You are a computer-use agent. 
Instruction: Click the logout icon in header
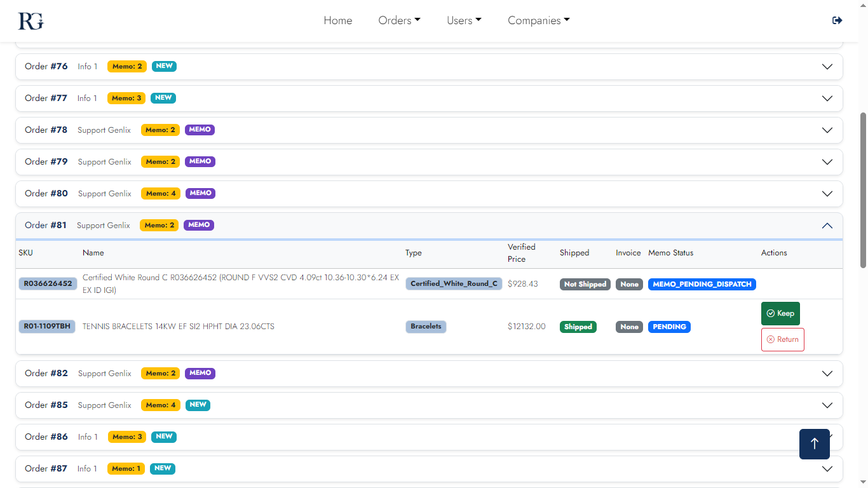pyautogui.click(x=837, y=20)
